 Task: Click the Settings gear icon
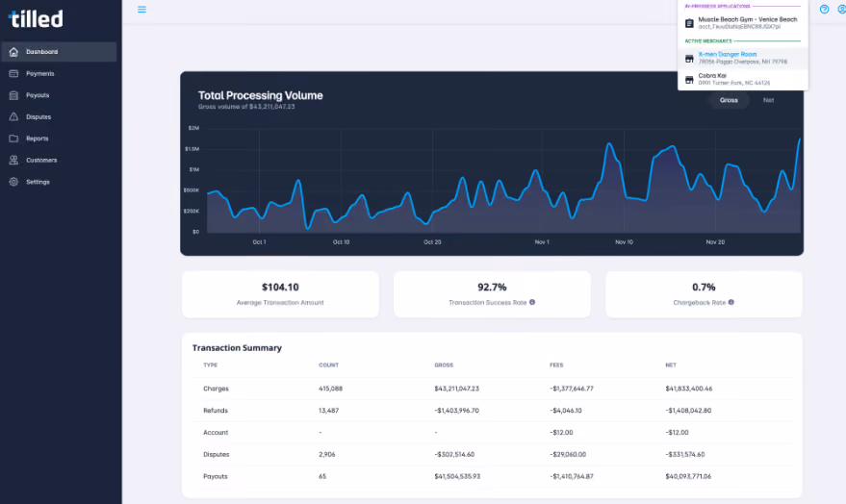[x=13, y=182]
